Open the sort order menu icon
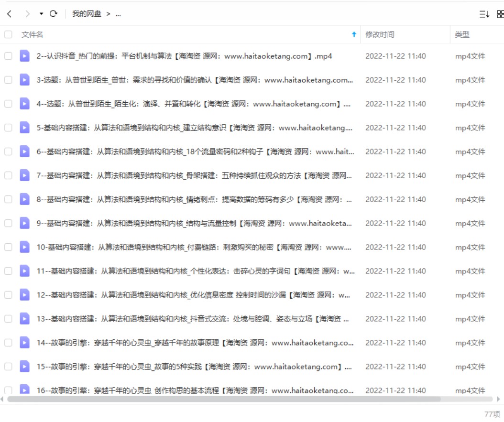This screenshot has width=504, height=422. [x=484, y=14]
